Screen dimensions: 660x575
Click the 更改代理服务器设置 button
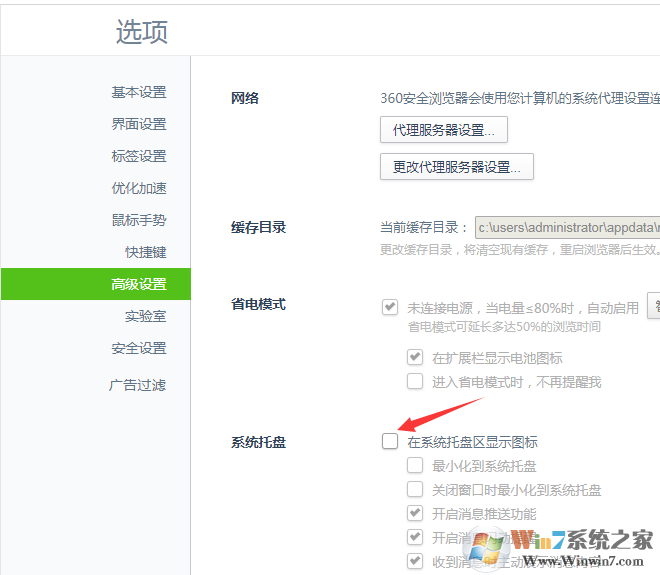click(457, 166)
